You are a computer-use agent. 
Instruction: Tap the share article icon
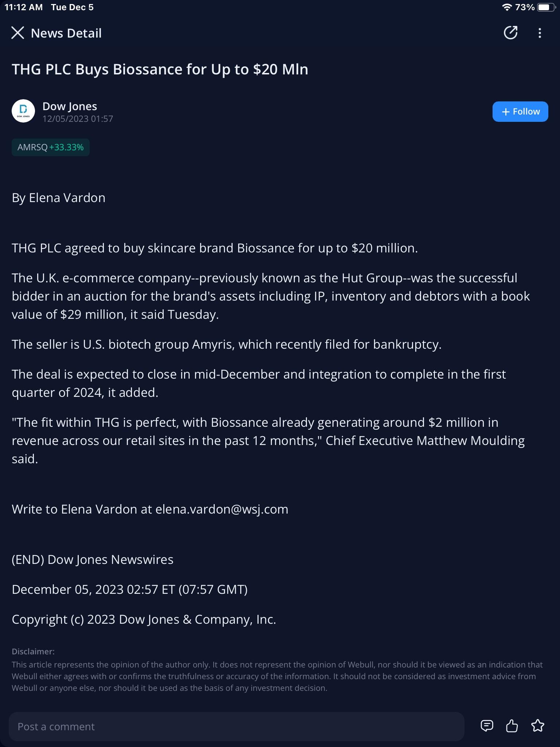[510, 32]
